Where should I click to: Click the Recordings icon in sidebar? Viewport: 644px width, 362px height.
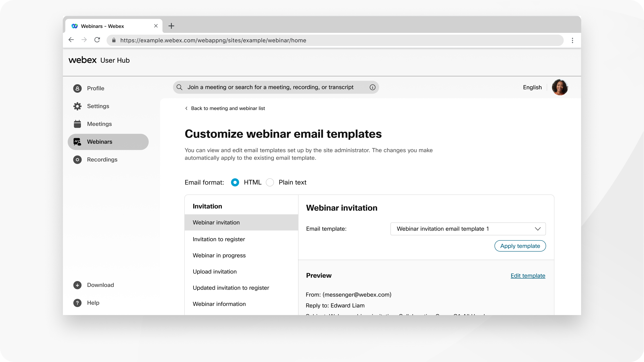point(77,159)
